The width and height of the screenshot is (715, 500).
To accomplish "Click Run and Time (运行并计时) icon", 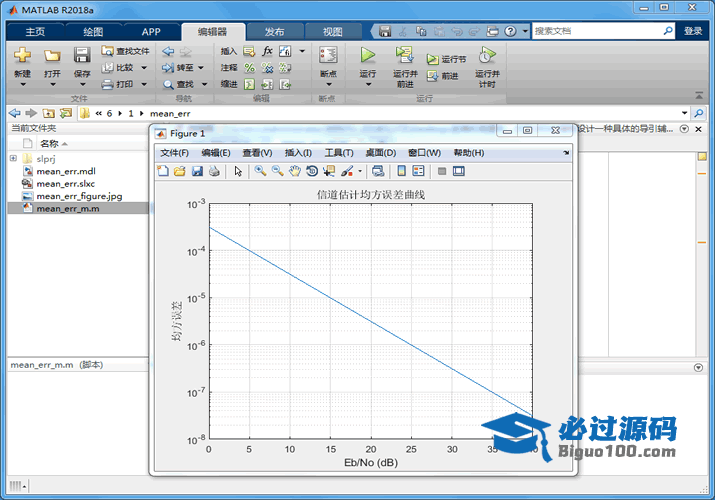I will pos(487,55).
